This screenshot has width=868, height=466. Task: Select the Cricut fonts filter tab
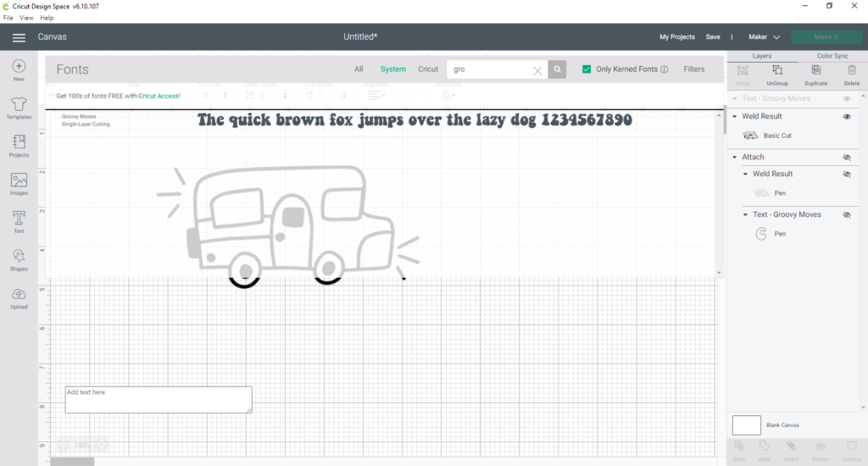pos(428,69)
